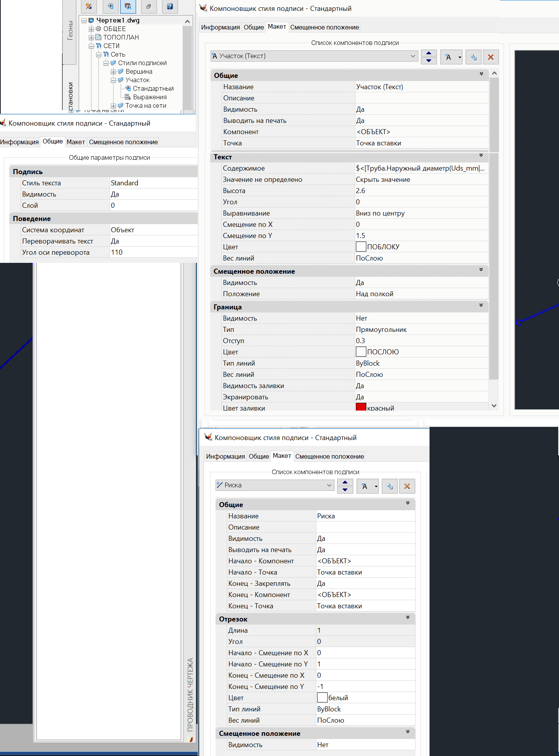Click the blue help question mark icon

169,6
